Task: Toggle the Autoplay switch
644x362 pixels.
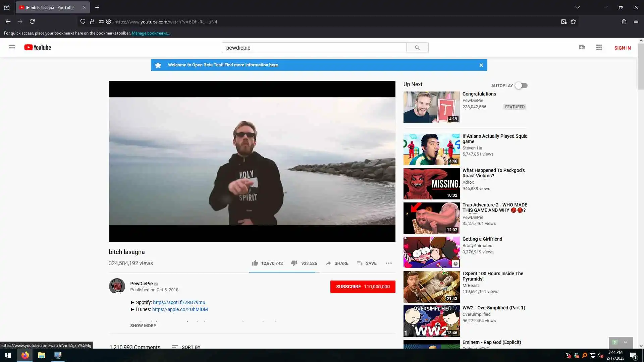Action: [x=521, y=86]
